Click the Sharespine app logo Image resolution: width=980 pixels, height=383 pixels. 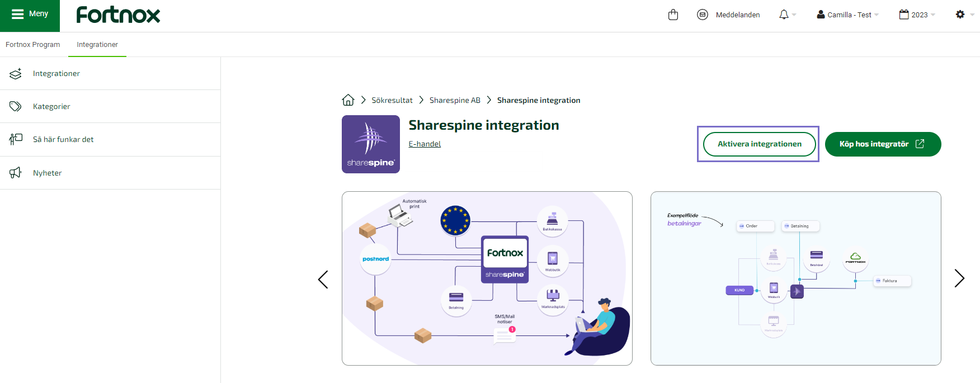point(371,144)
